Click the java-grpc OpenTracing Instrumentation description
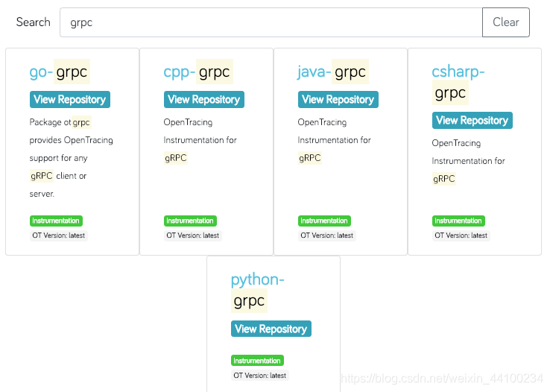The height and width of the screenshot is (392, 550). pyautogui.click(x=334, y=140)
